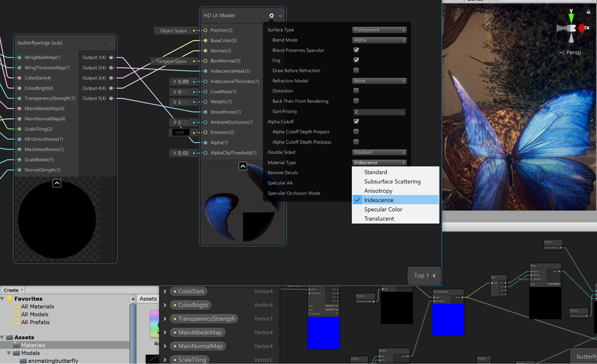The image size is (597, 364).
Task: Click the ScaleTiling(2) green input port
Action: [x=19, y=129]
